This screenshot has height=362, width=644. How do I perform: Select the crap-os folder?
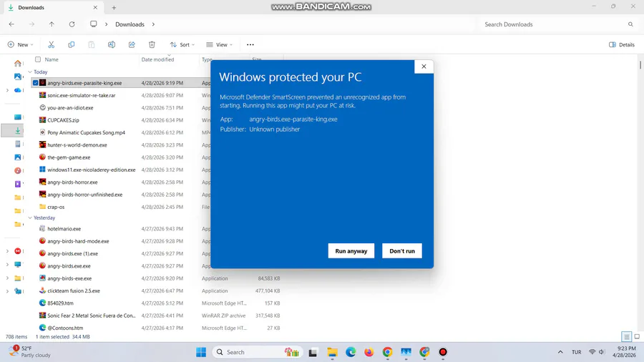(56, 207)
